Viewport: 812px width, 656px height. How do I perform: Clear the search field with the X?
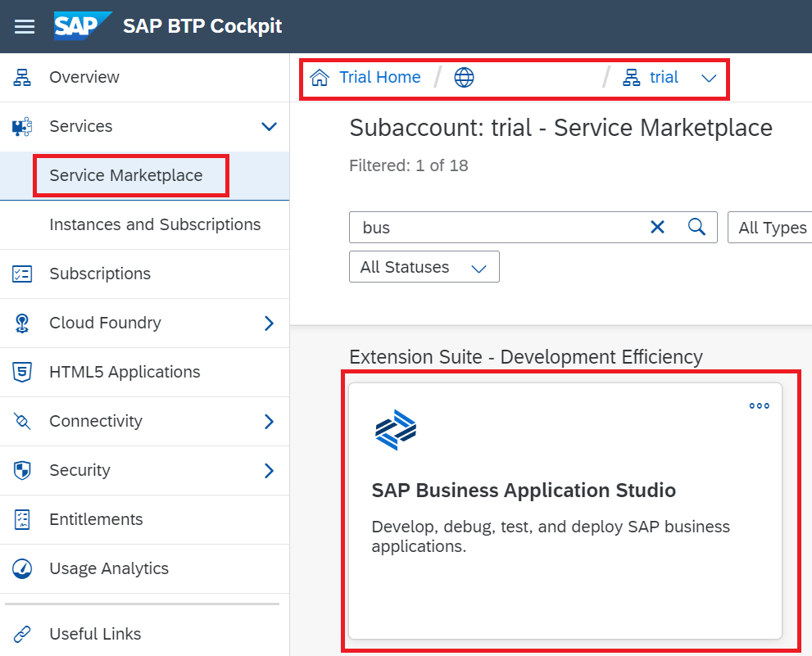click(658, 227)
